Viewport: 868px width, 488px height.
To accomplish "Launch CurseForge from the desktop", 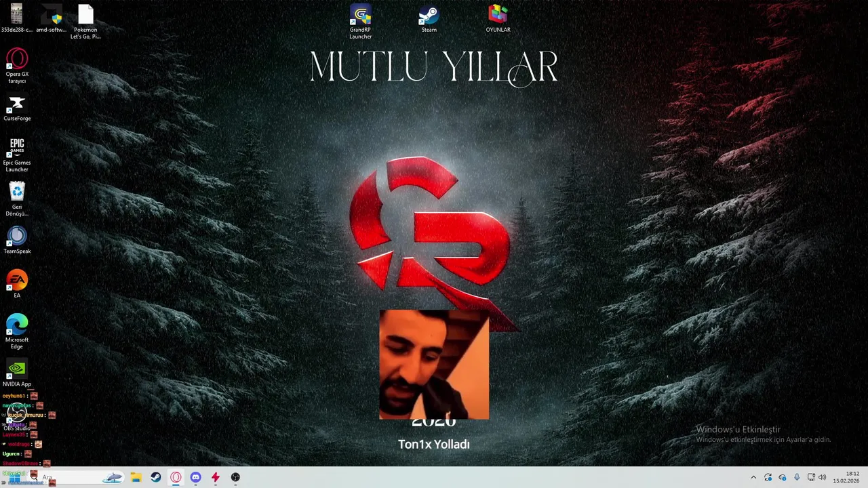I will (17, 108).
